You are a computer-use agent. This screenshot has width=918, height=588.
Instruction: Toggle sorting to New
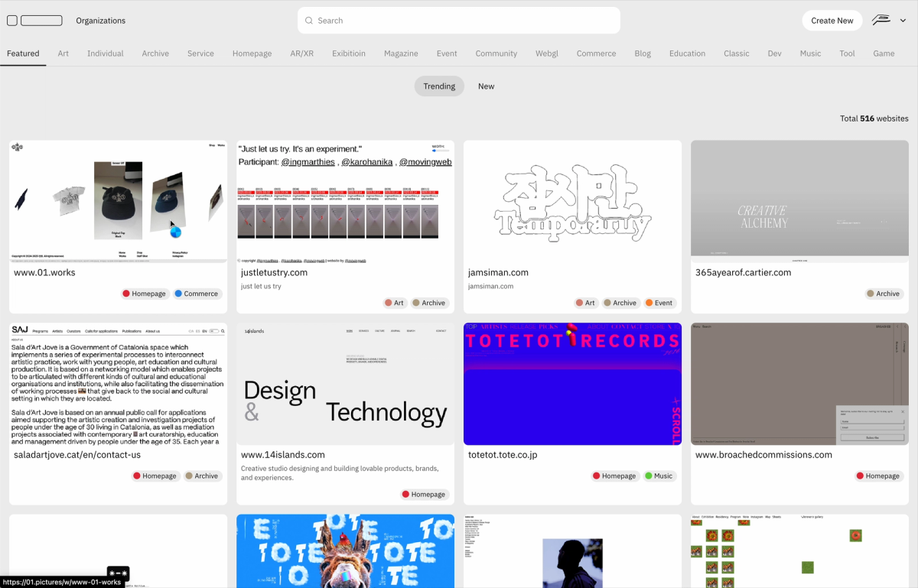coord(487,86)
